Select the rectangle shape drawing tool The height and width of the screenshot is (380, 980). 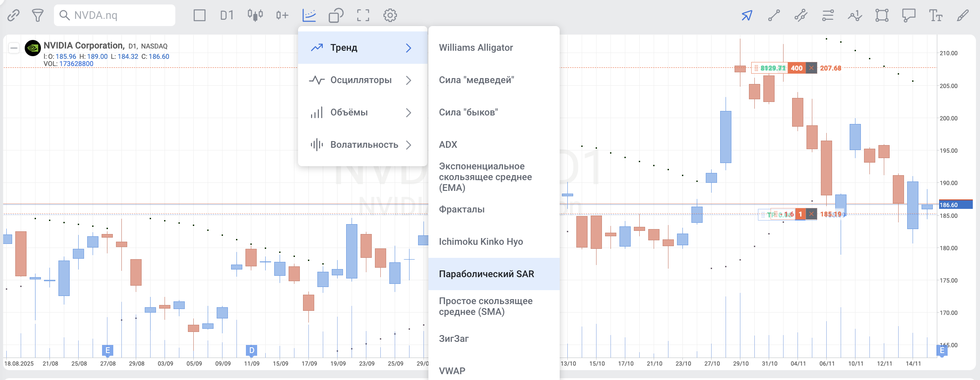(x=882, y=15)
